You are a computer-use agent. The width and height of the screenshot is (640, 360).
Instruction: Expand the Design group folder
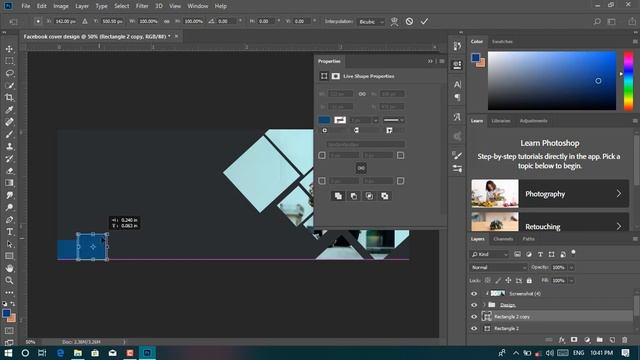484,305
